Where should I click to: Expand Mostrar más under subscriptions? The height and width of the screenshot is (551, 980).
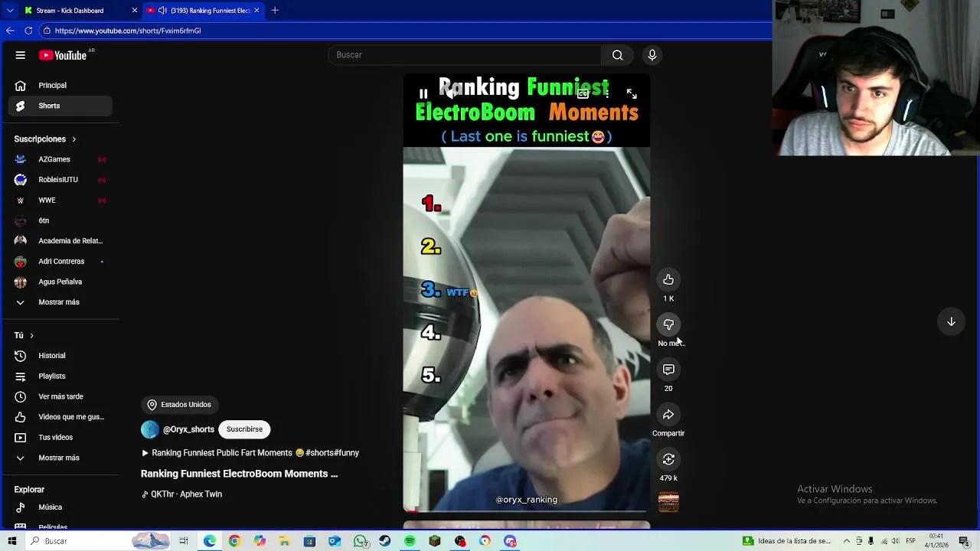tap(60, 302)
